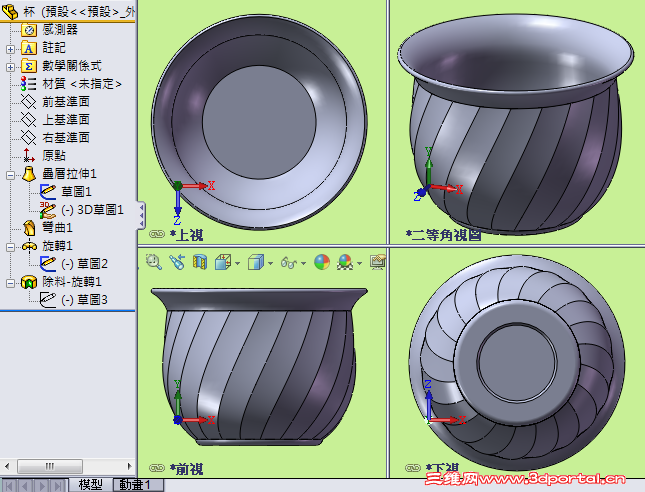Click the 草圖2 sketch icon
Image resolution: width=645 pixels, height=492 pixels.
point(48,264)
